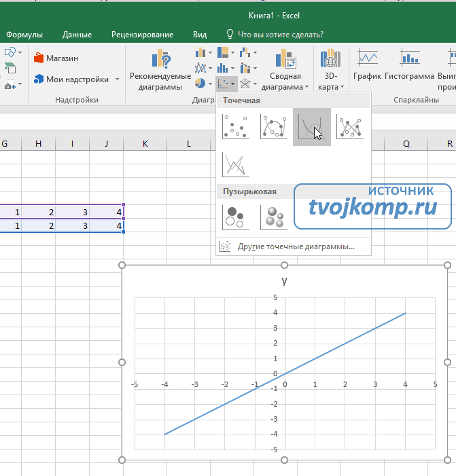Image resolution: width=456 pixels, height=476 pixels.
Task: Switch to the Данные ribbon tab
Action: 77,35
